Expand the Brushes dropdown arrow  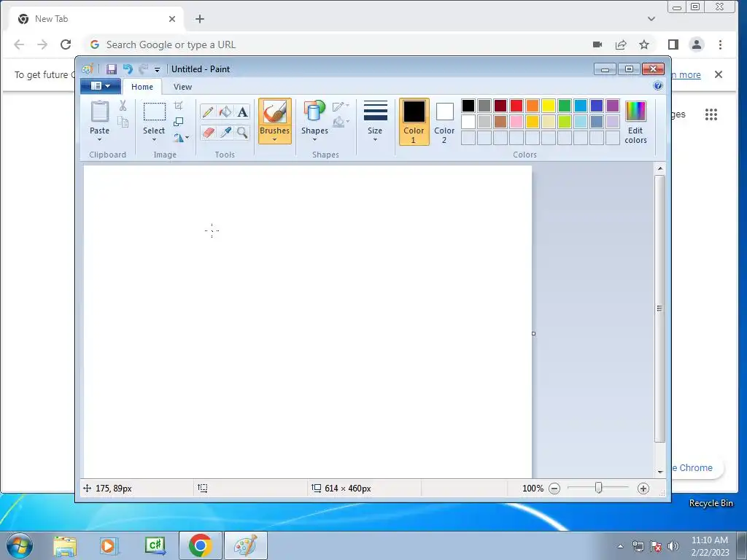coord(275,139)
